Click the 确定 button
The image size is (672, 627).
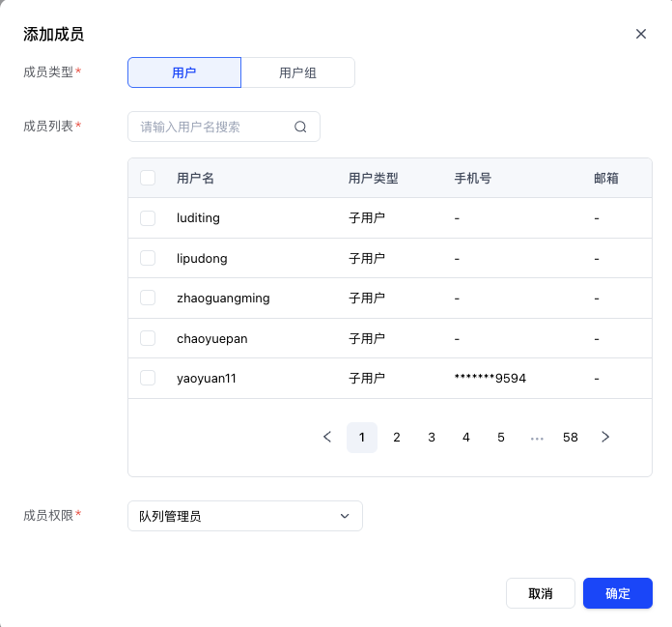click(x=618, y=593)
